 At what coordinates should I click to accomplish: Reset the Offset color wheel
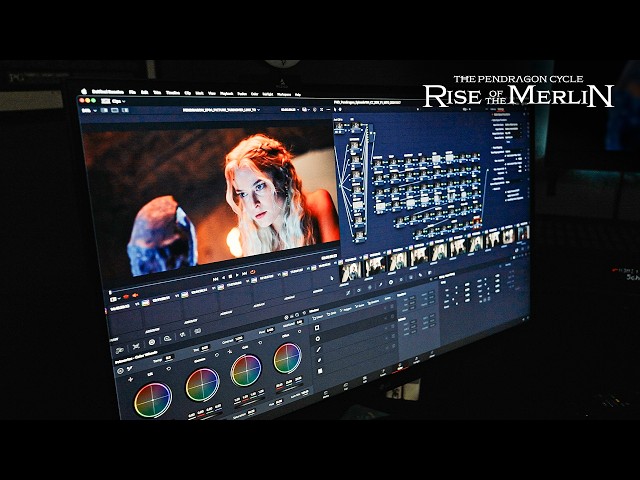click(299, 331)
